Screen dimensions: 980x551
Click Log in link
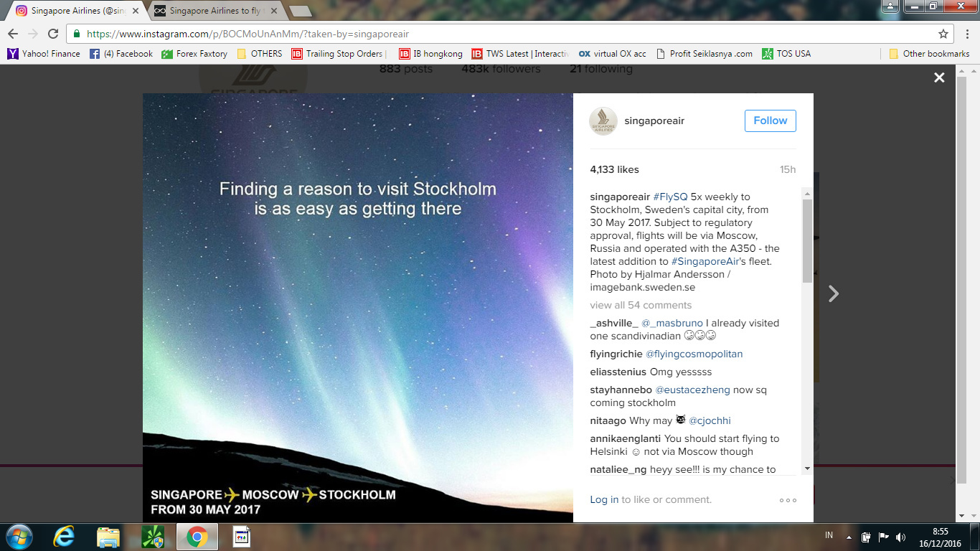click(x=604, y=499)
